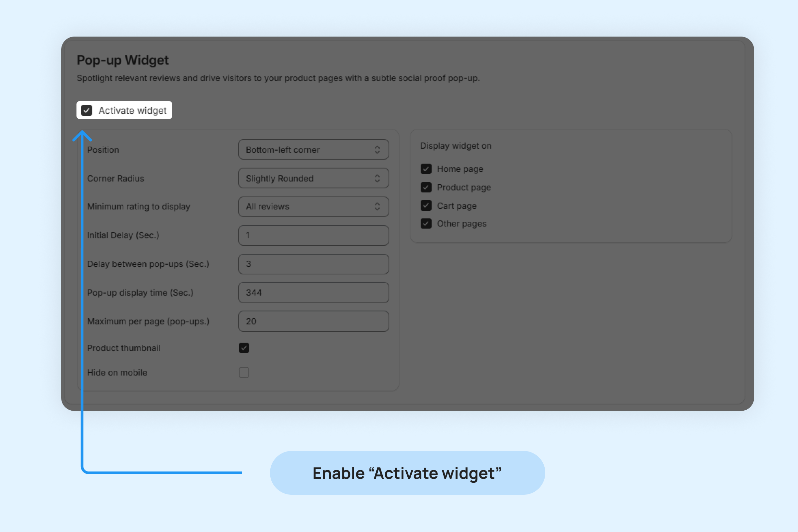
Task: Click the Position dropdown chevron arrows
Action: pos(377,150)
